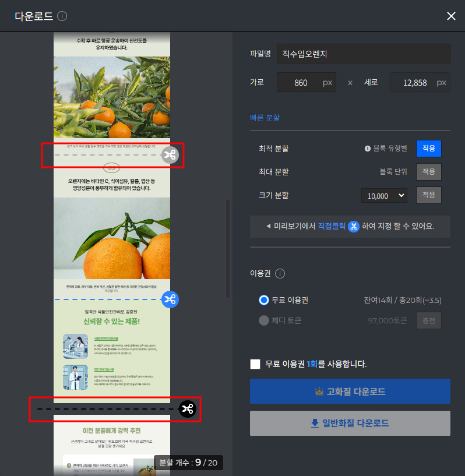Image resolution: width=465 pixels, height=476 pixels.
Task: Click the info icon next to 이용권
Action: (280, 273)
